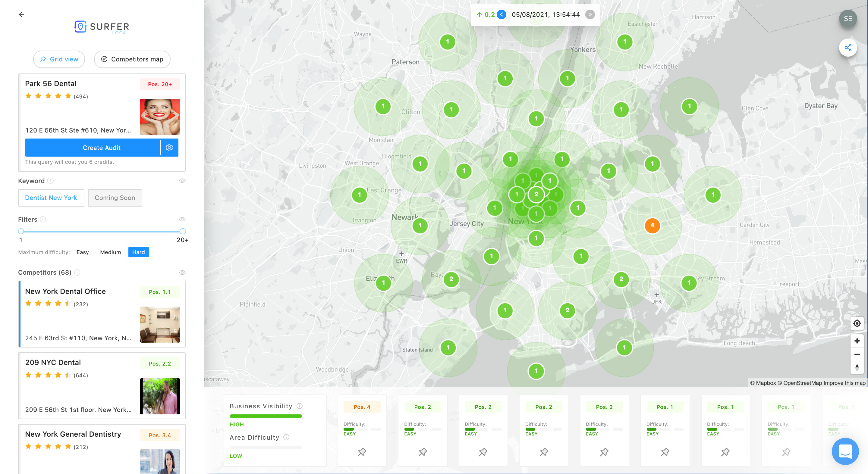Open the SE user avatar menu
Viewport: 868px width, 474px height.
coord(848,19)
